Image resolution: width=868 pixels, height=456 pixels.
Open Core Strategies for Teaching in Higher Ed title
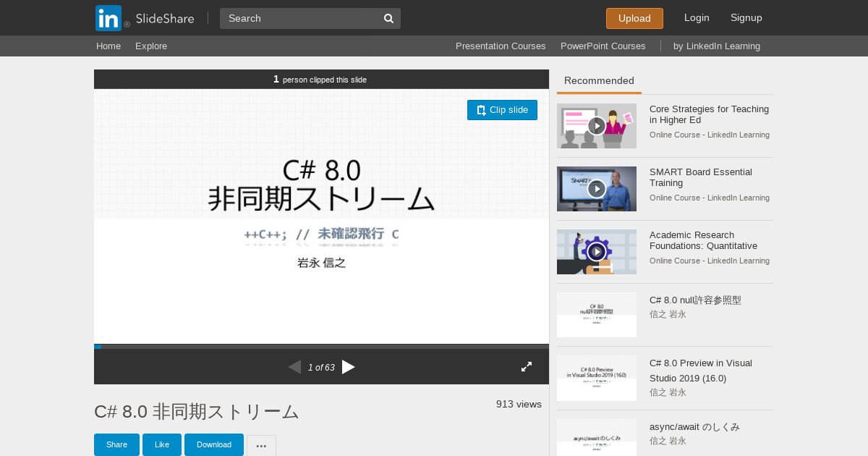709,114
